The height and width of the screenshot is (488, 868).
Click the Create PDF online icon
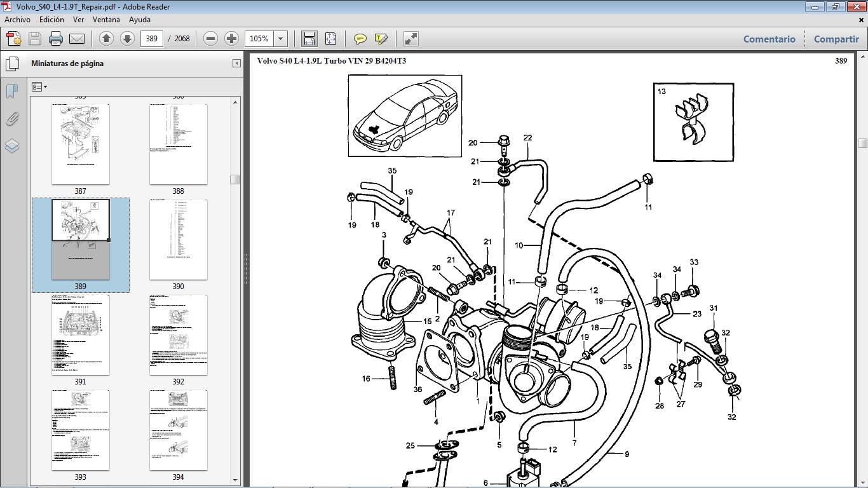(x=14, y=39)
